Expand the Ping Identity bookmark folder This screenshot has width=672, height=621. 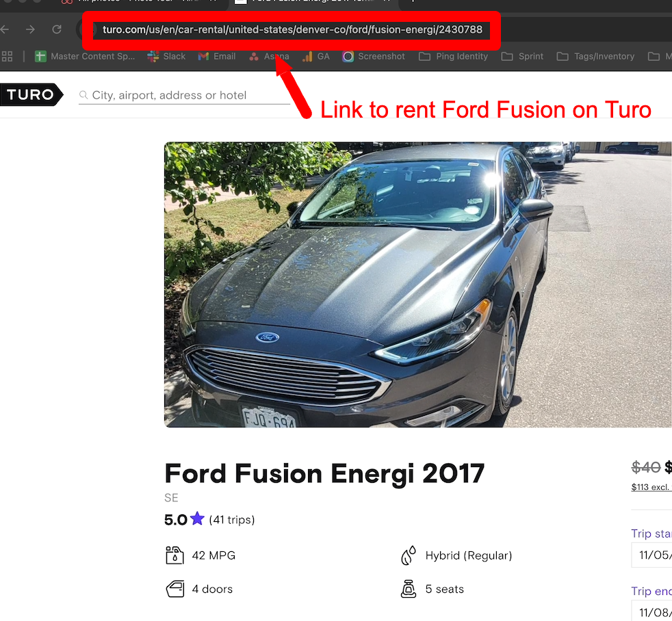point(454,57)
